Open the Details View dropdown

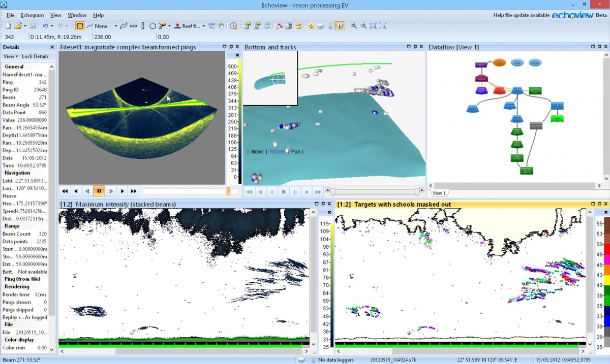coord(11,56)
